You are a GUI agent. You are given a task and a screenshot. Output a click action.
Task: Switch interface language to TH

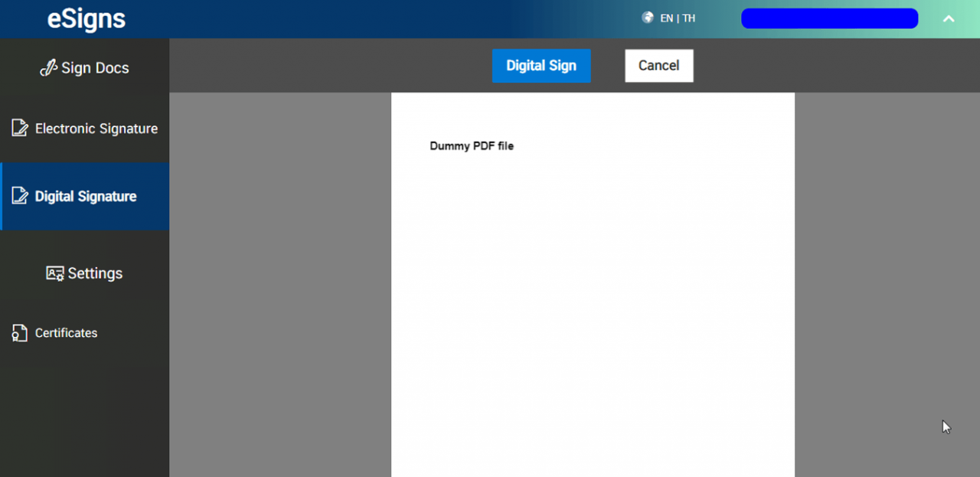coord(688,18)
